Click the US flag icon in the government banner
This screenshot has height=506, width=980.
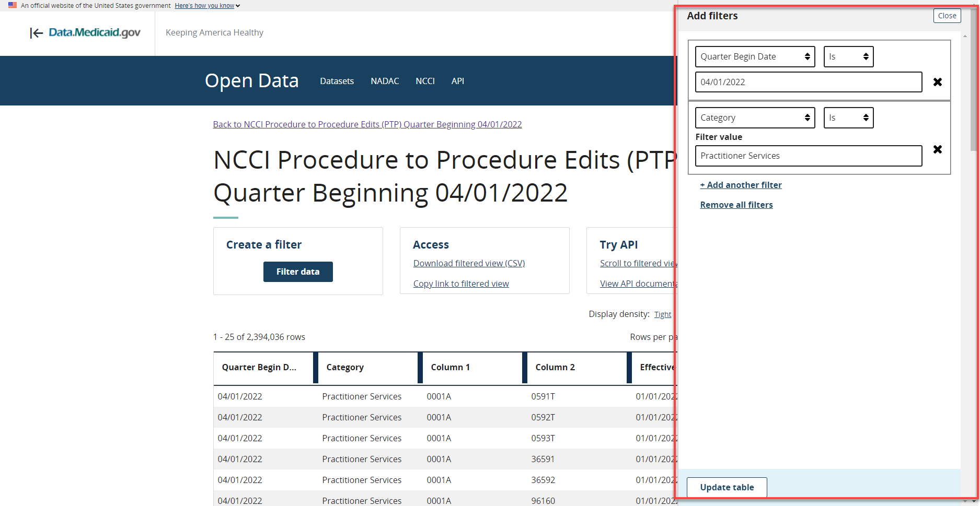coord(11,5)
